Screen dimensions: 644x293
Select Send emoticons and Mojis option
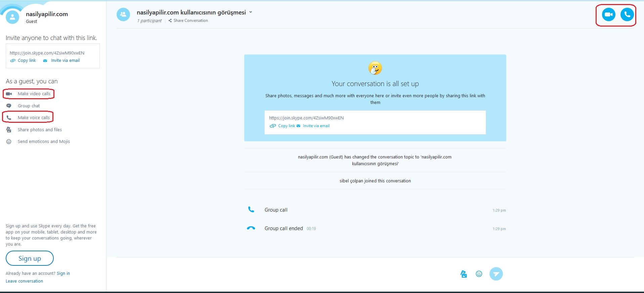point(44,142)
